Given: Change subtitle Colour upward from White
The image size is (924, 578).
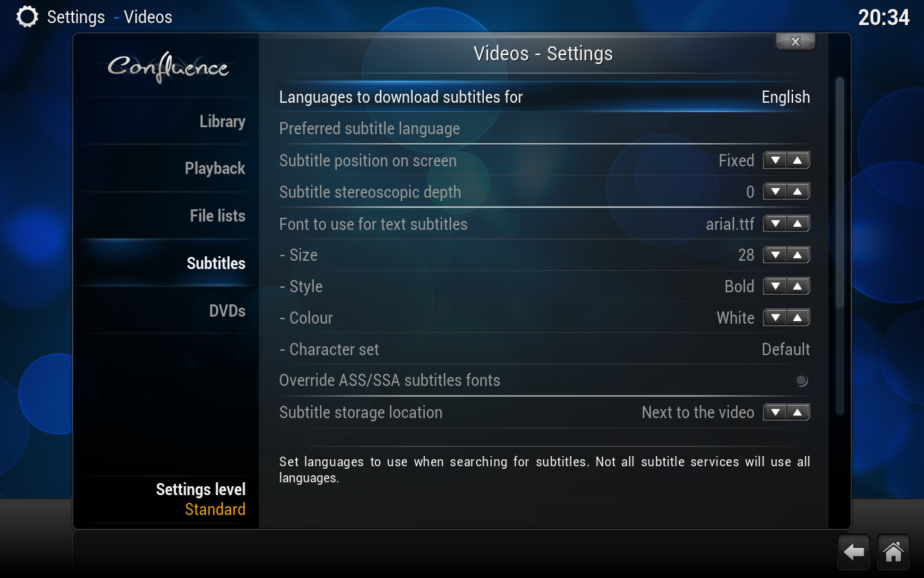Looking at the screenshot, I should point(798,317).
